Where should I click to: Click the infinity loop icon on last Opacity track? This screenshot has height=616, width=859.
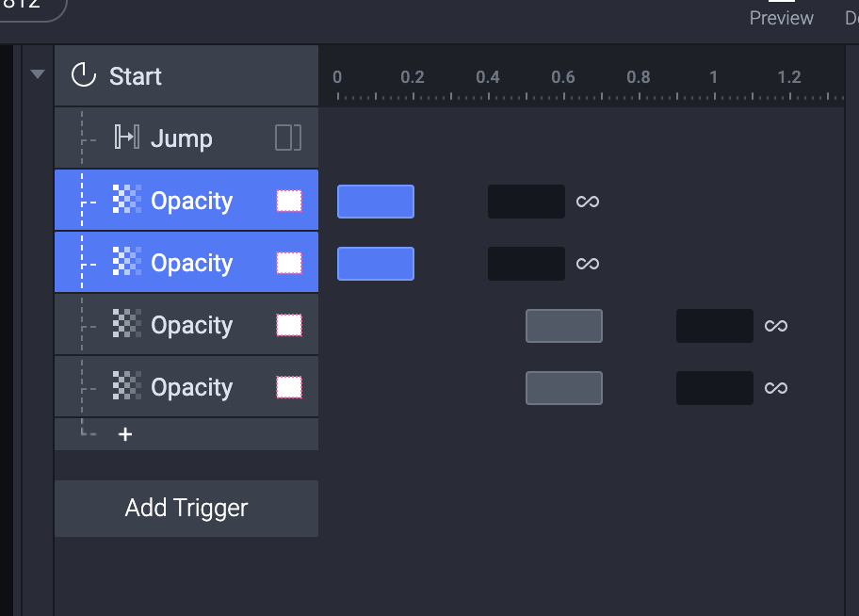pos(776,388)
